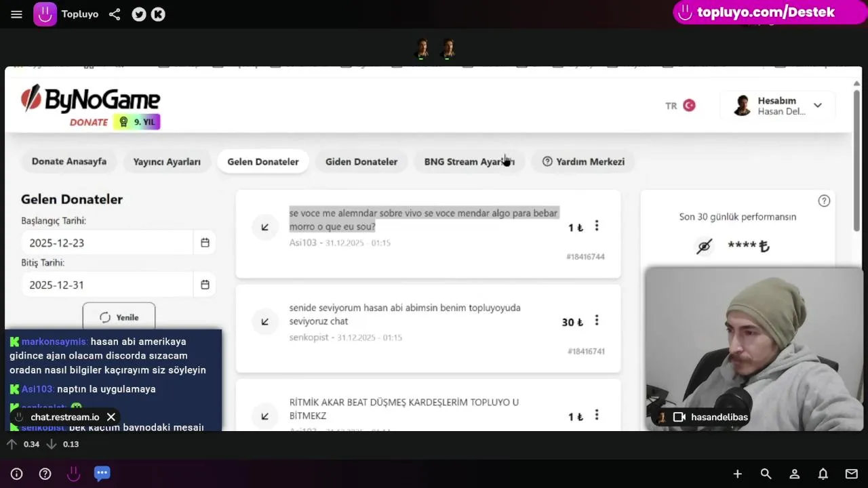Open calendar icon for Başlangıç Tarihi

[205, 243]
